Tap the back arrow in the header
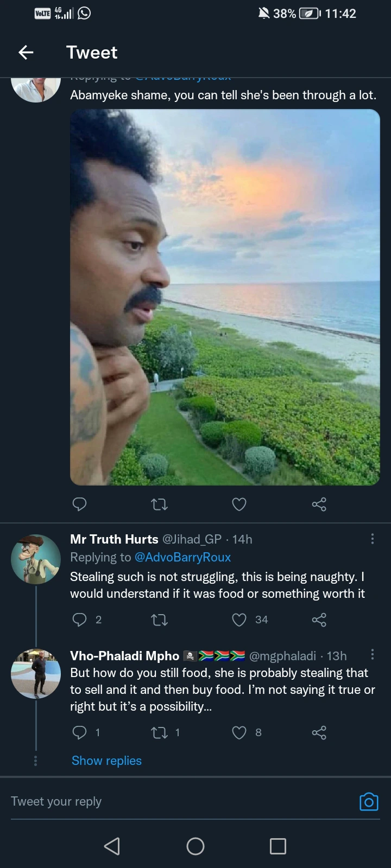 26,53
